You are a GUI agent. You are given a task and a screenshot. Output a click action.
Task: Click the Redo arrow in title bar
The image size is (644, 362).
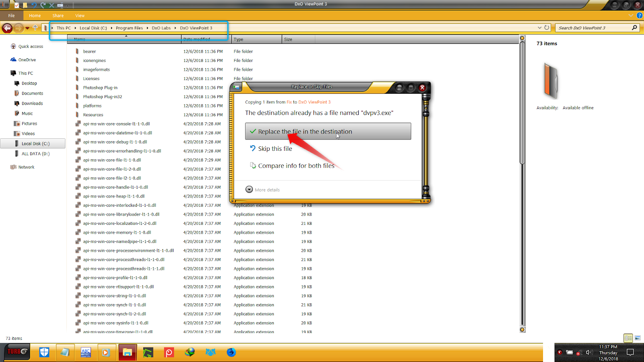click(x=43, y=5)
